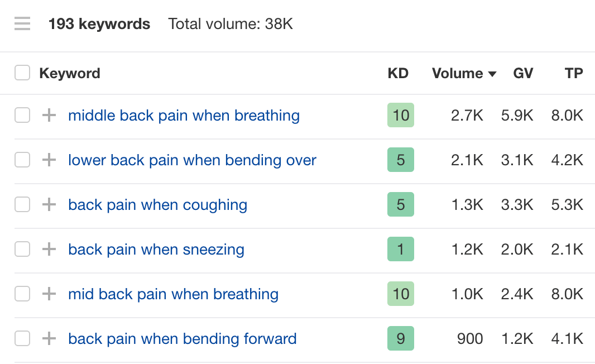Open the hamburger menu beside 193 keywords
This screenshot has height=364, width=595.
click(x=22, y=24)
